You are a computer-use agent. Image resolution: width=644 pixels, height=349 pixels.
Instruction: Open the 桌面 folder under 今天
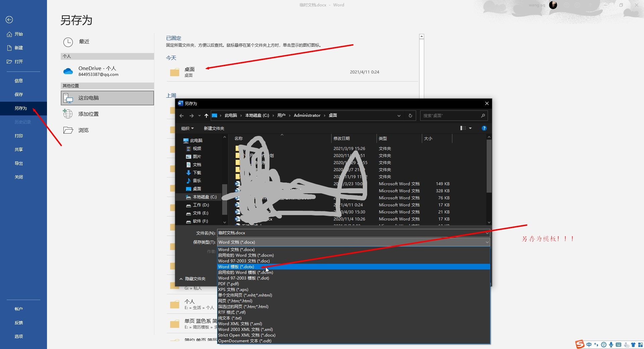(x=292, y=72)
